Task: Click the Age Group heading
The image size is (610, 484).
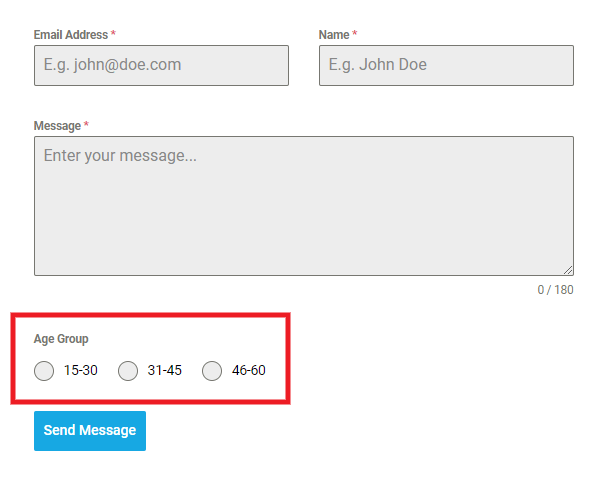Action: (x=61, y=339)
